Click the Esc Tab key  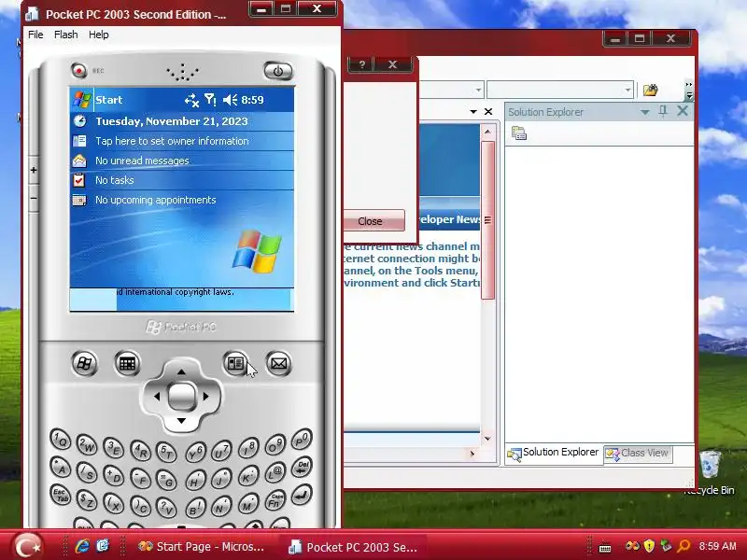(61, 496)
